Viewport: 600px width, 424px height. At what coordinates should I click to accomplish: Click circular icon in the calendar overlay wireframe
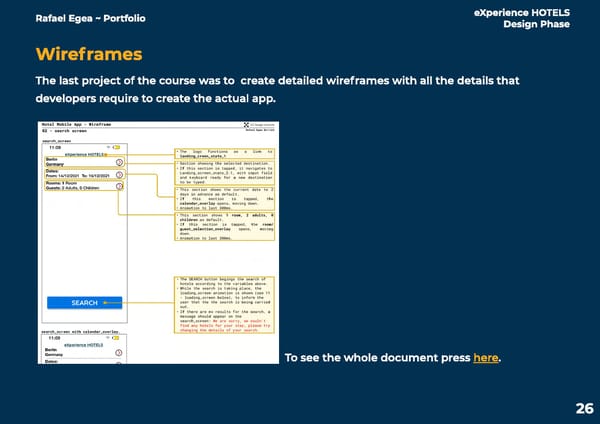[119, 353]
